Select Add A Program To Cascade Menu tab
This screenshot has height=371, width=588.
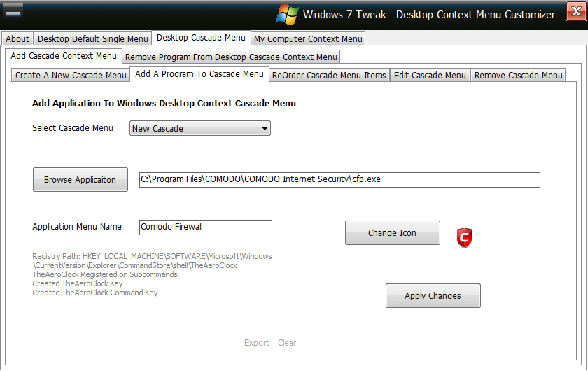click(x=199, y=74)
